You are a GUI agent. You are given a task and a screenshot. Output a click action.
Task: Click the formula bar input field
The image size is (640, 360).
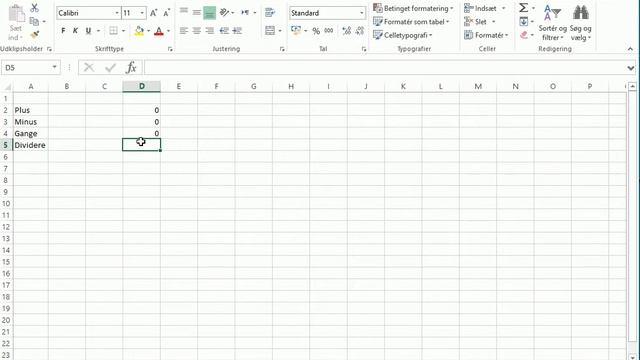click(x=384, y=67)
